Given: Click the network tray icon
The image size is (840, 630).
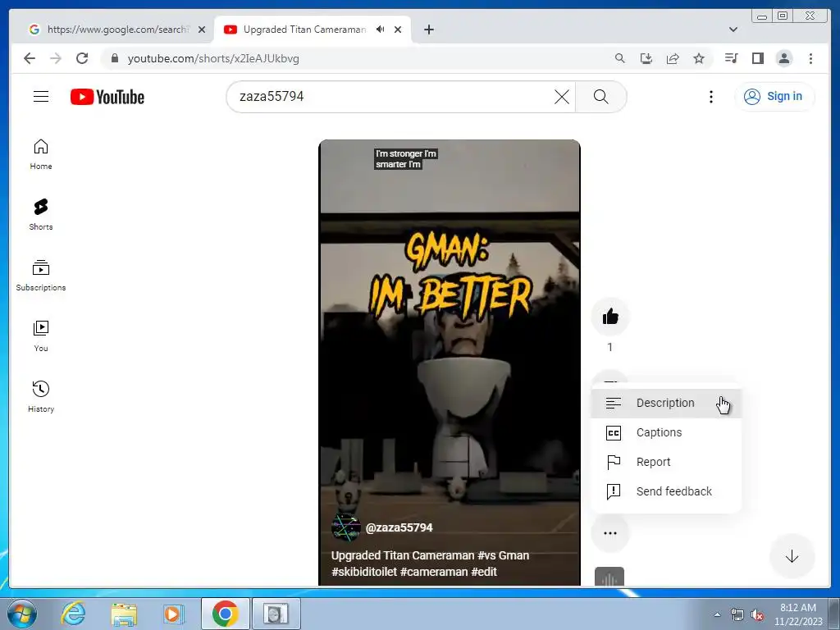Looking at the screenshot, I should click(x=737, y=615).
